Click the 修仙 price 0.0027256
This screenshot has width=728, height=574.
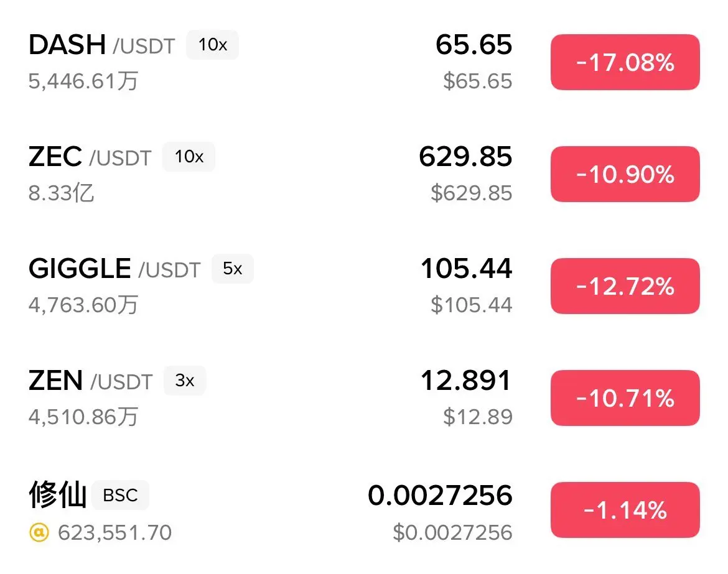coord(440,495)
